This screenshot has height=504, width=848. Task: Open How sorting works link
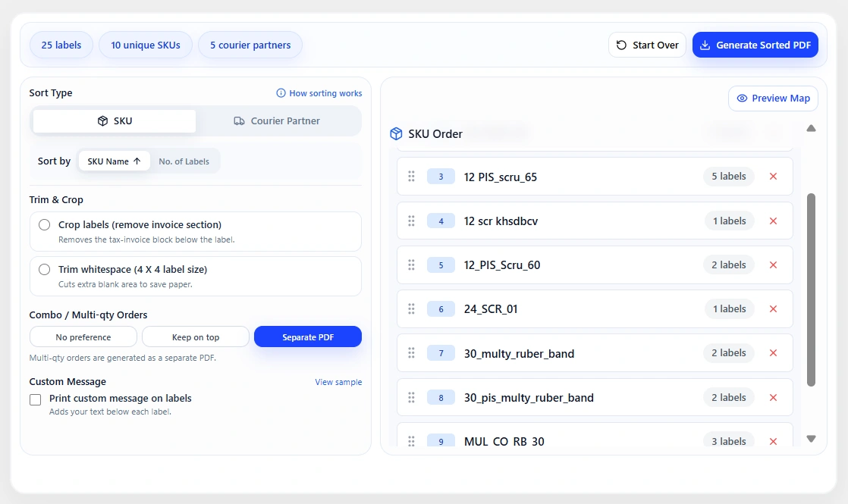pyautogui.click(x=319, y=93)
